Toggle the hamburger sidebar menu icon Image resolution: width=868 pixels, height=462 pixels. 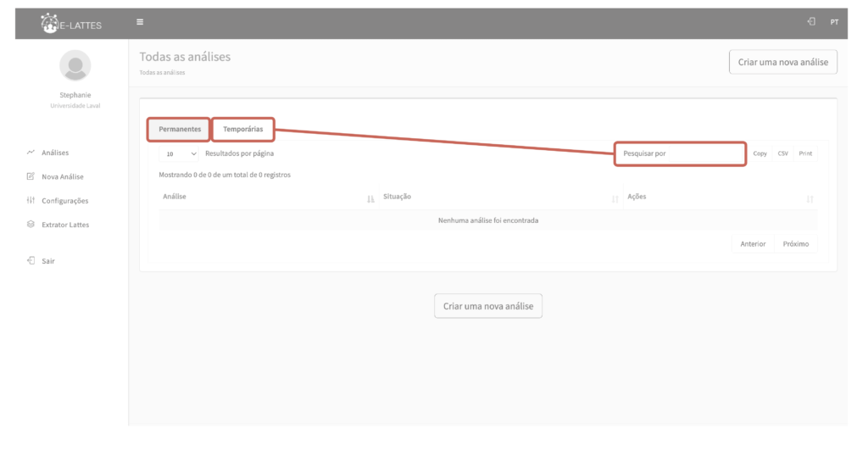pos(140,22)
